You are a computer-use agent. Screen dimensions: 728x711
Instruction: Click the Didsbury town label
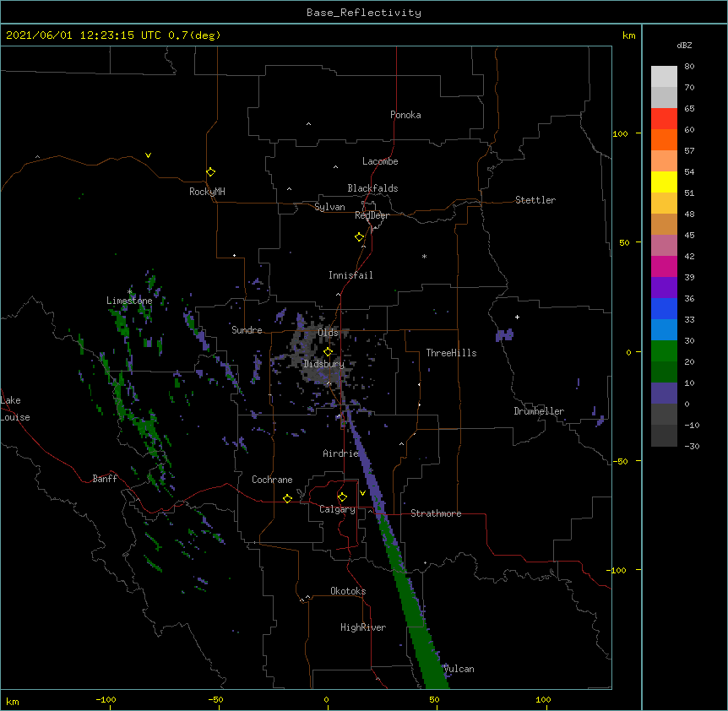[324, 364]
